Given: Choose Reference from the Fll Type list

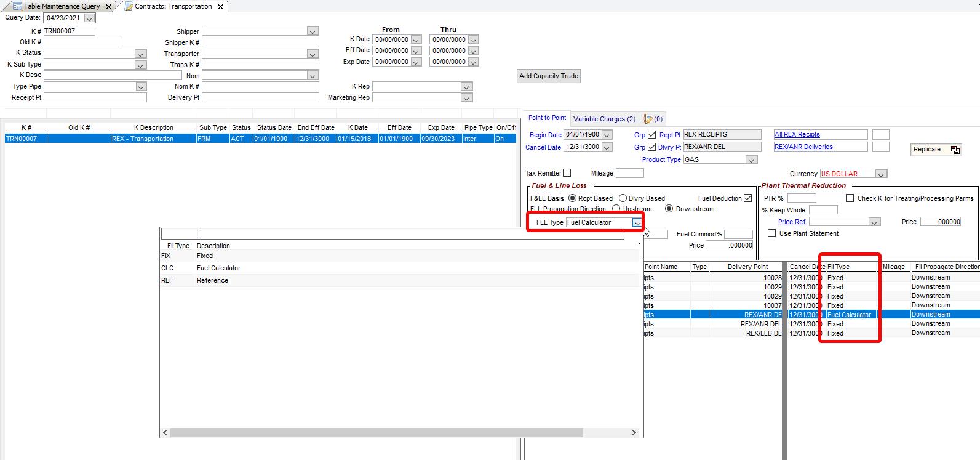Looking at the screenshot, I should click(212, 280).
